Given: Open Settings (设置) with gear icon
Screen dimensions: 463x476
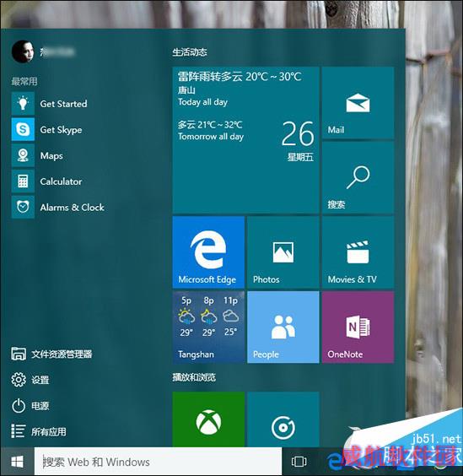Looking at the screenshot, I should point(30,380).
